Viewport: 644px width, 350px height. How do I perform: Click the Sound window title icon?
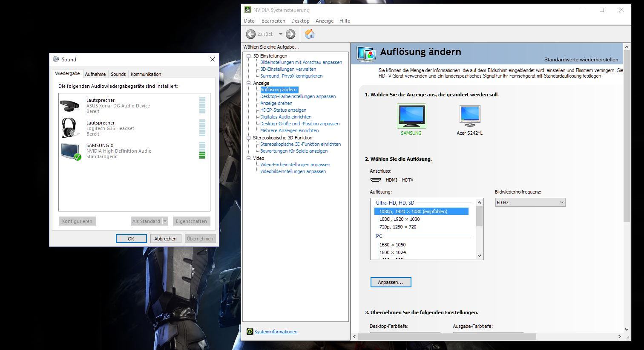pos(56,59)
